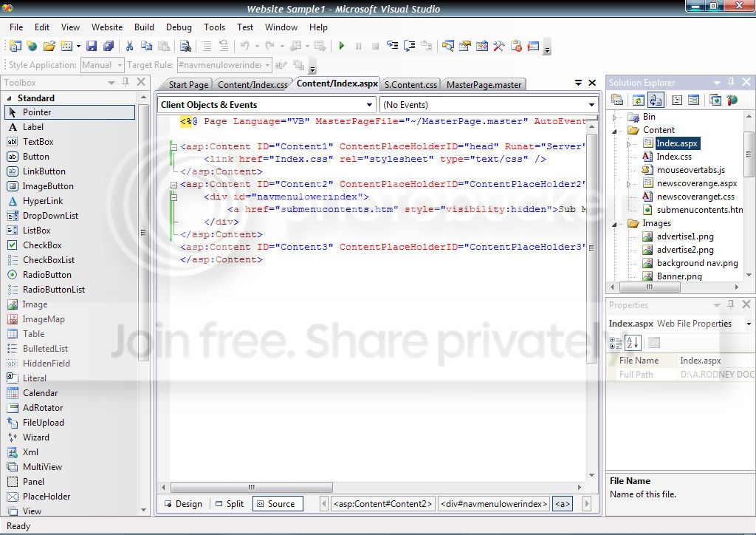Switch to the Start Page tab
The image size is (756, 535).
click(x=188, y=84)
